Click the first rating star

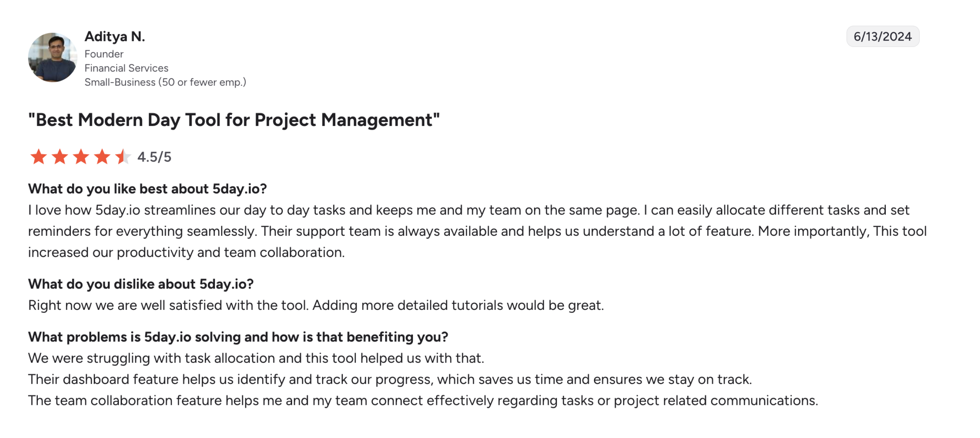39,157
